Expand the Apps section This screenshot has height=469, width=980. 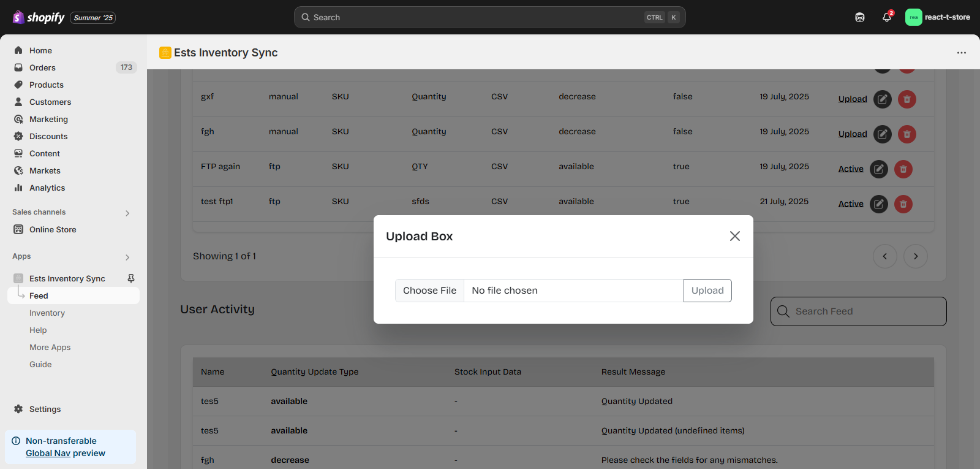click(x=127, y=257)
